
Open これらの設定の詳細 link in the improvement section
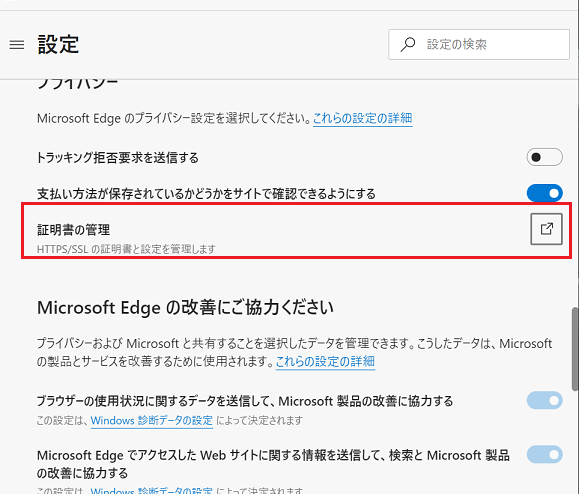point(325,361)
